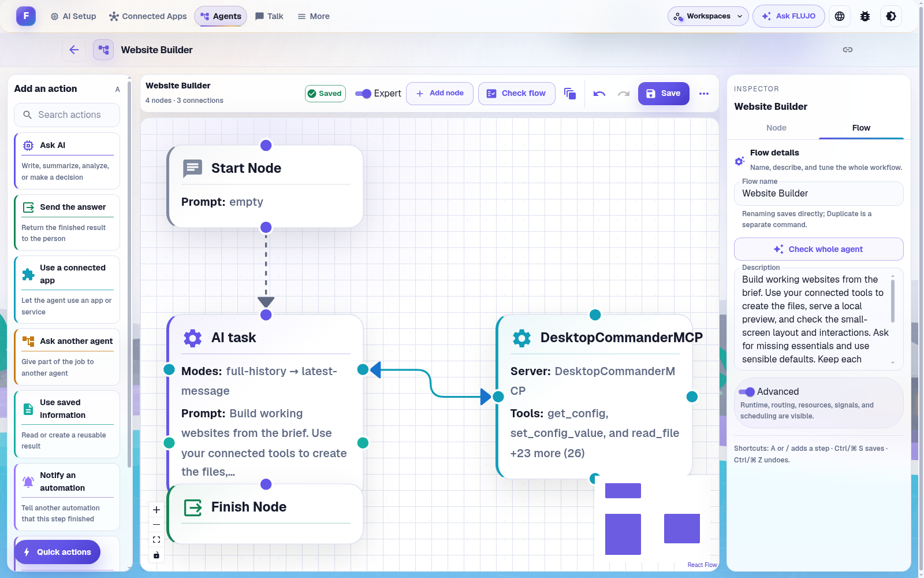Fit the flow to view
This screenshot has width=924, height=578.
click(x=157, y=540)
